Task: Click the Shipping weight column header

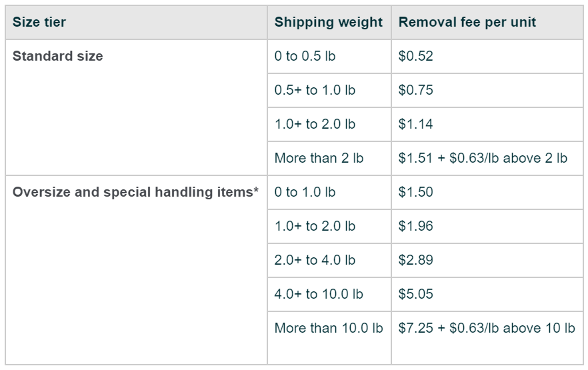Action: (329, 22)
